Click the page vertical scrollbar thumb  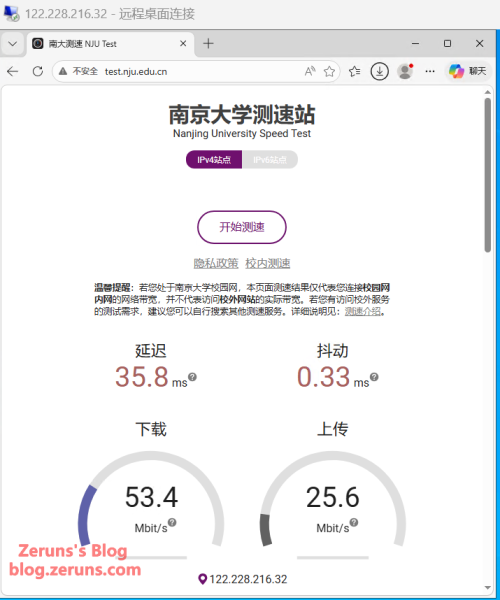click(x=487, y=175)
